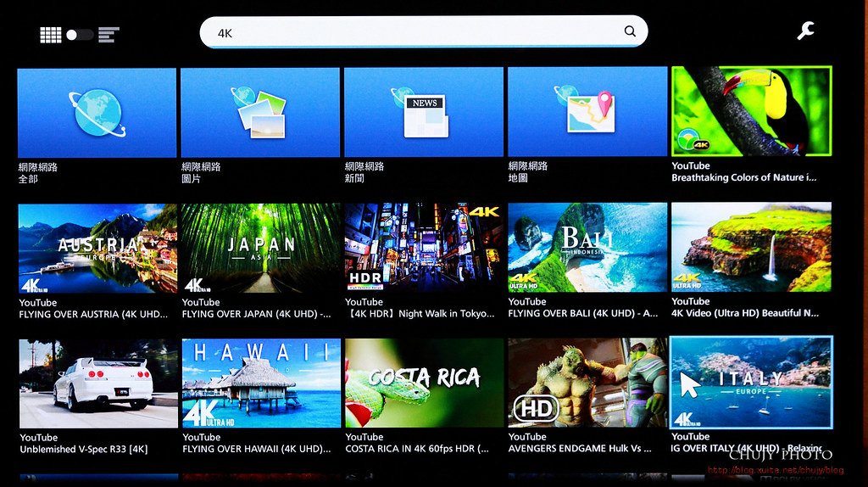The height and width of the screenshot is (487, 868).
Task: Play FLYING OVER JAPAN bamboo thumbnail
Action: [261, 248]
